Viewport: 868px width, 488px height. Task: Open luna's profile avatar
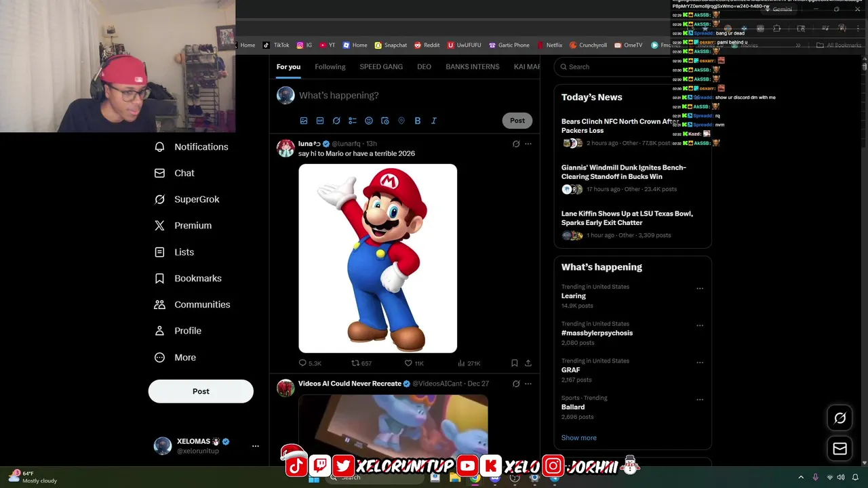click(x=285, y=148)
